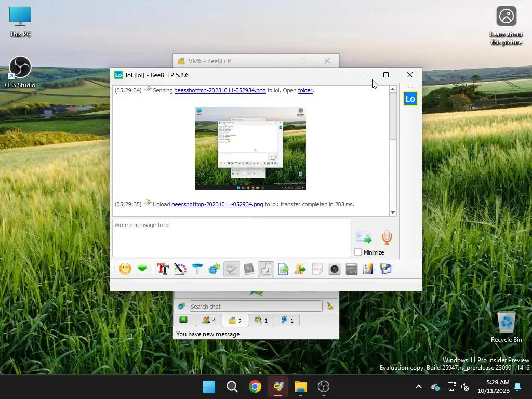
Task: Click the gear icon left of Search chat
Action: [181, 306]
